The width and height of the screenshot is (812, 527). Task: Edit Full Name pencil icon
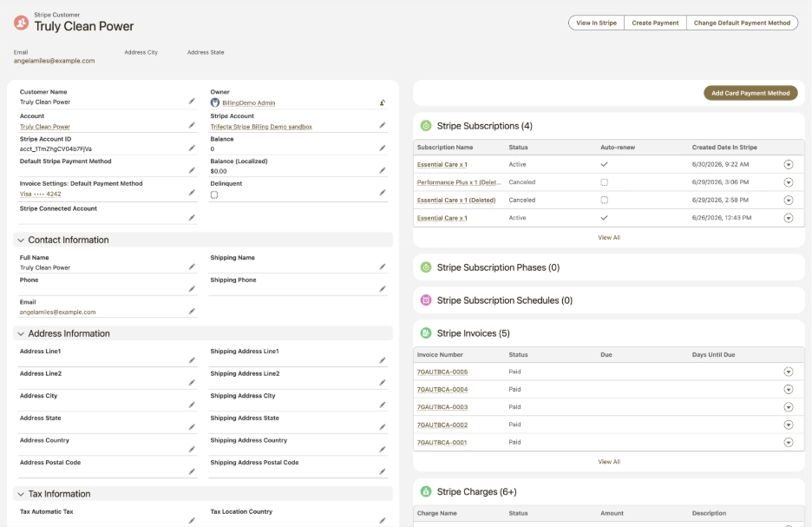(192, 267)
